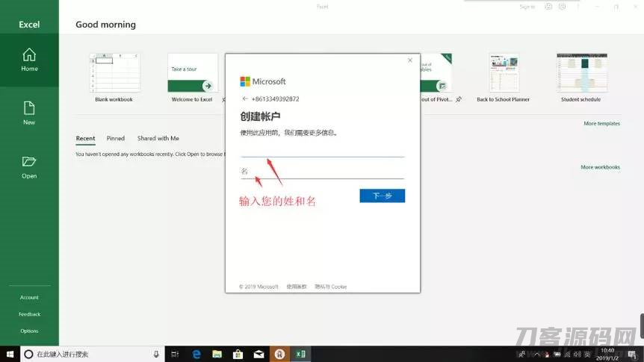Open the 隐私与 Cookie link

tap(331, 287)
